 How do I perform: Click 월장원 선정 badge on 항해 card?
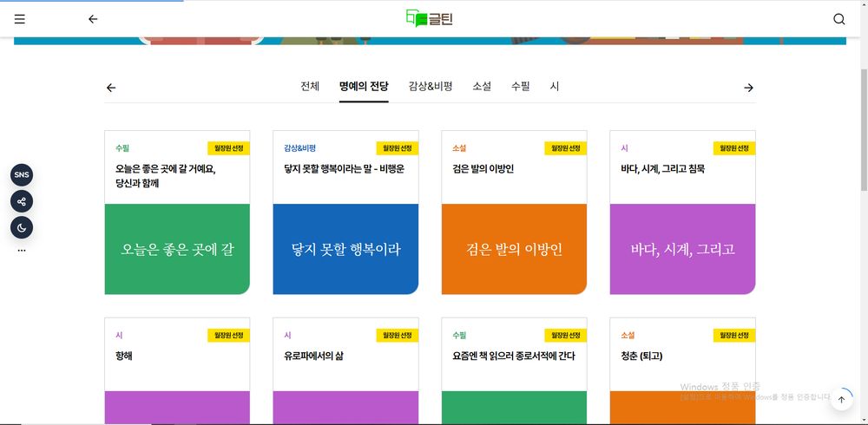click(228, 336)
